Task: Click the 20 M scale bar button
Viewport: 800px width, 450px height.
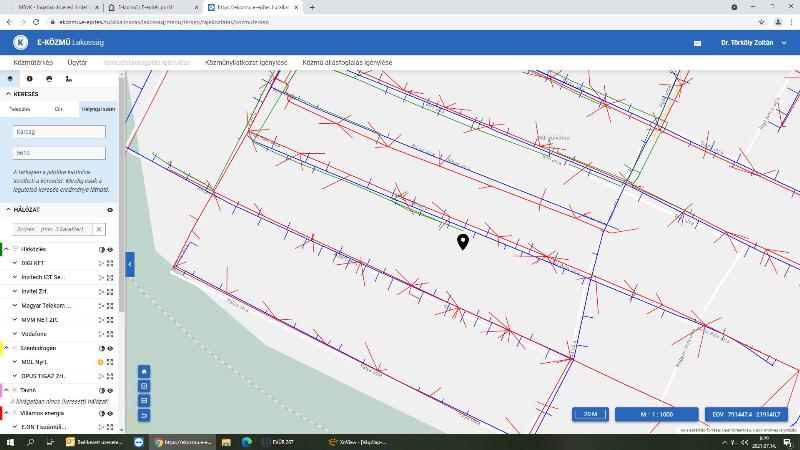Action: pyautogui.click(x=590, y=414)
